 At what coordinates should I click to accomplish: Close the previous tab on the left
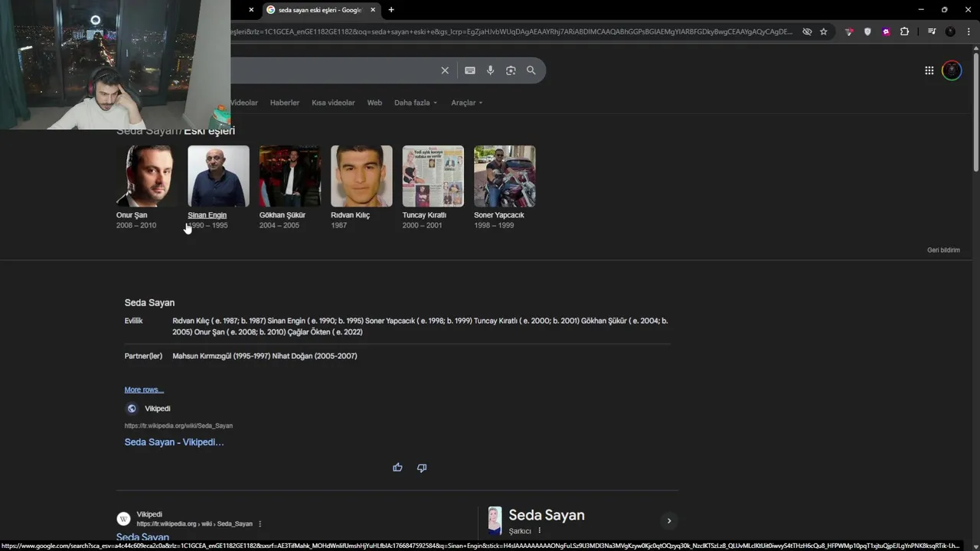click(251, 10)
